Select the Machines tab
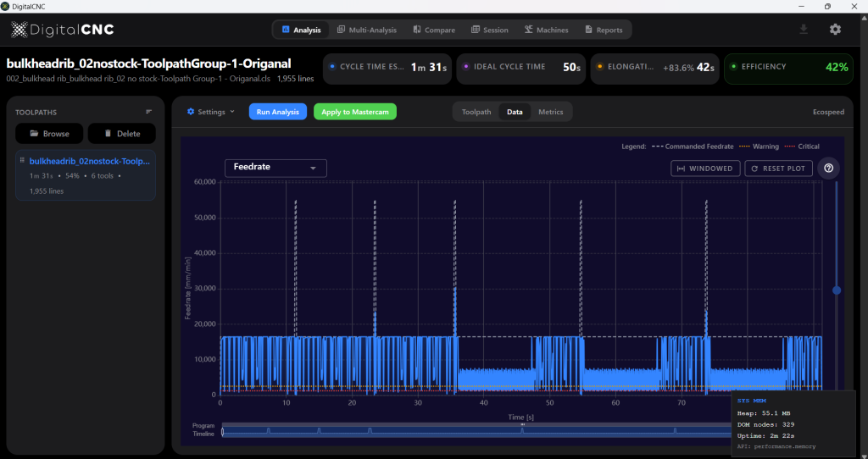 click(547, 30)
